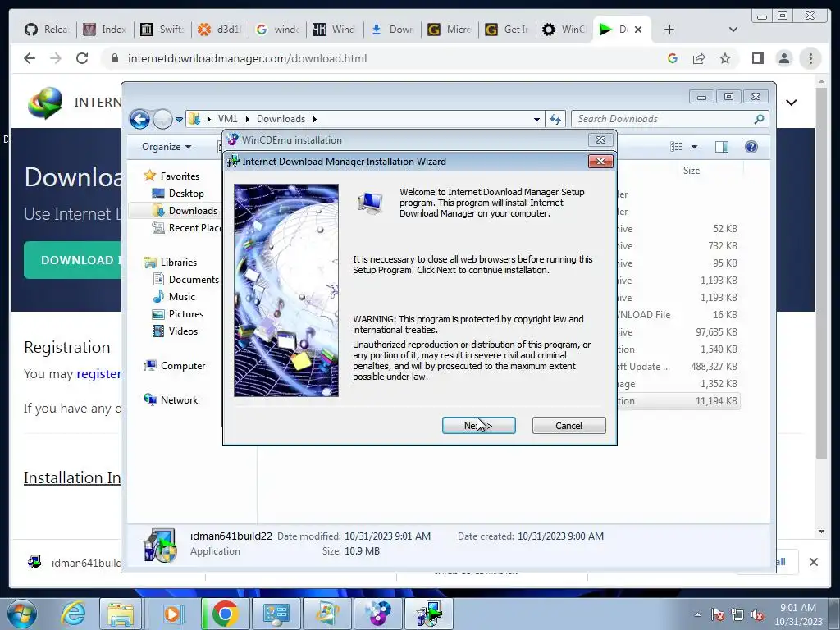Image resolution: width=840 pixels, height=630 pixels.
Task: Click Chrome back navigation arrow
Action: click(x=30, y=58)
